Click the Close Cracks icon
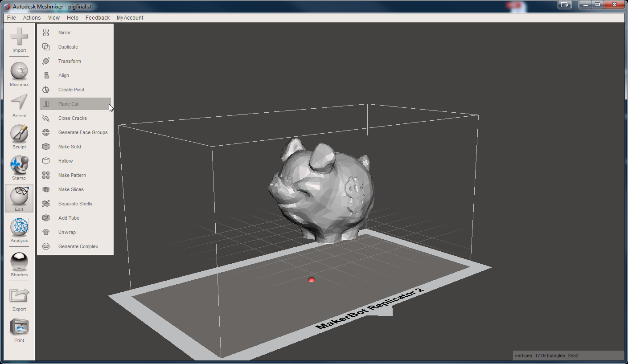Viewport: 628px width, 364px height. coord(46,118)
